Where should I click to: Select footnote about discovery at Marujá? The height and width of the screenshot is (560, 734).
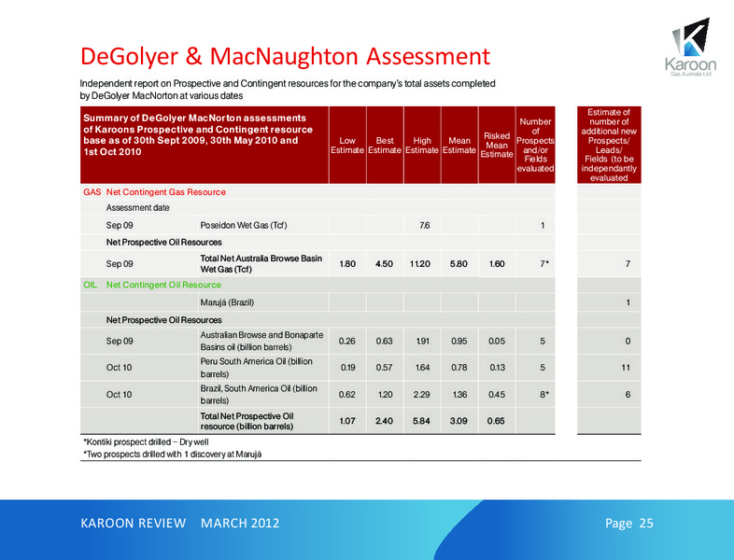tap(172, 455)
